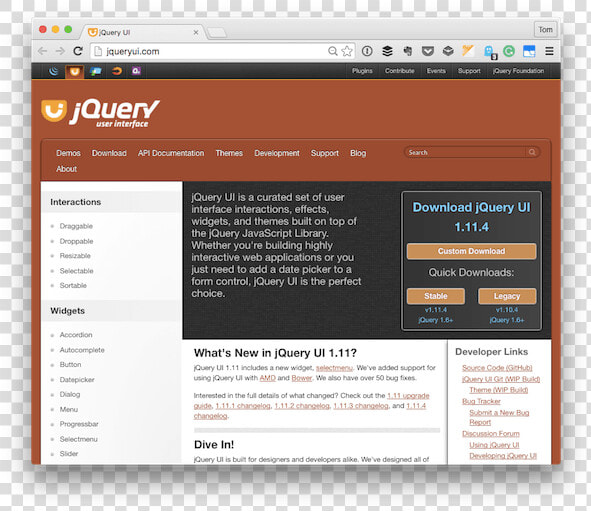591x511 pixels.
Task: Open the Resizable interaction link
Action: click(75, 256)
